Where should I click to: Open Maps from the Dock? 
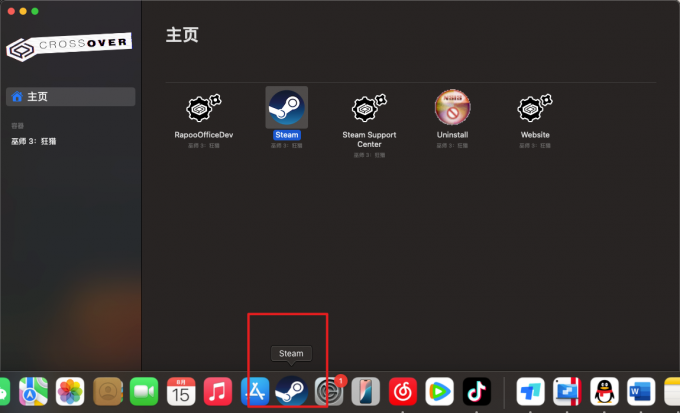click(33, 392)
